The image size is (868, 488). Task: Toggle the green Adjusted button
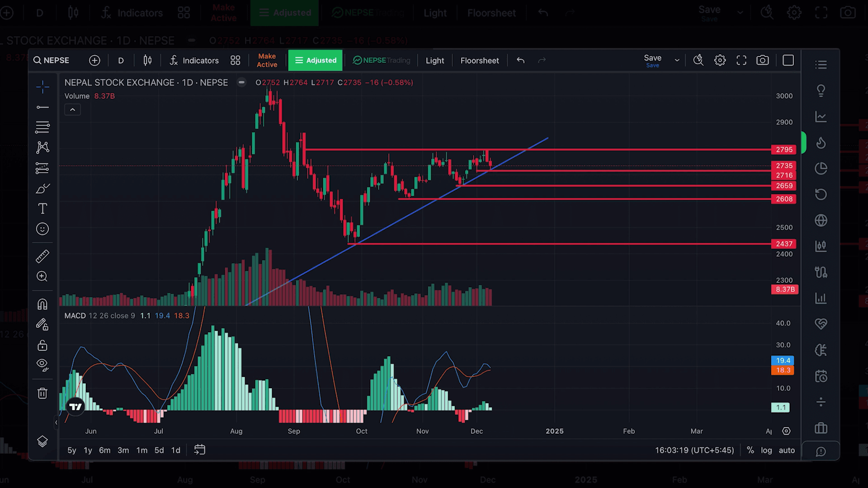tap(316, 61)
